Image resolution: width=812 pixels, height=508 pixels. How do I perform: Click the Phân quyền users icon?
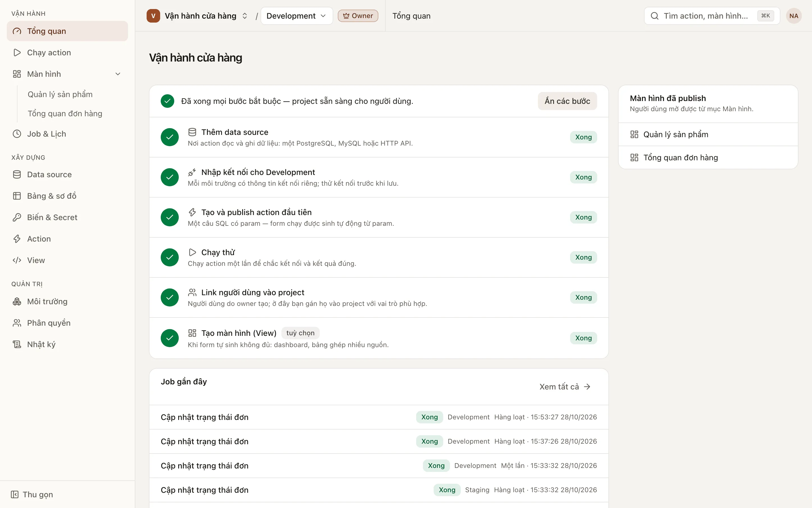pyautogui.click(x=17, y=323)
